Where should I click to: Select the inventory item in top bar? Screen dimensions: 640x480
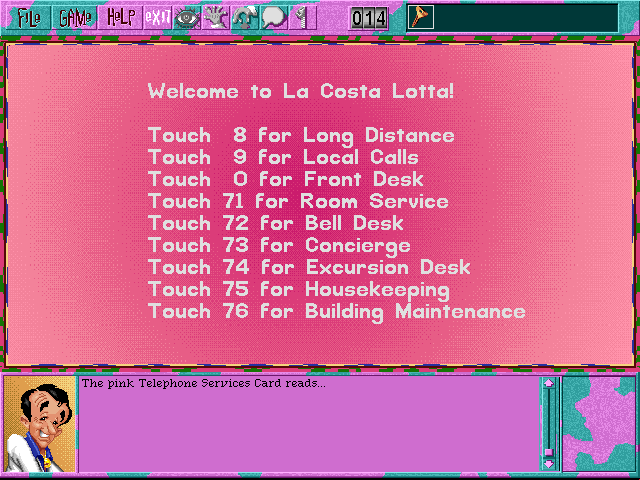click(421, 17)
